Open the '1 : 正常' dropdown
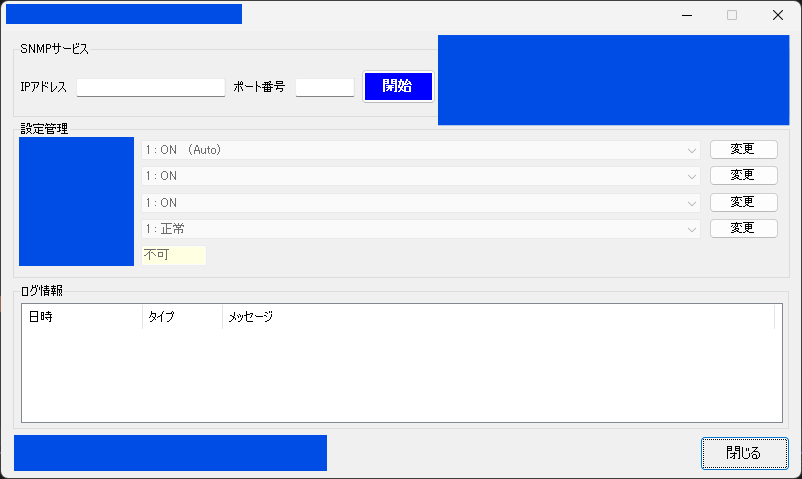The width and height of the screenshot is (802, 479). pos(420,229)
